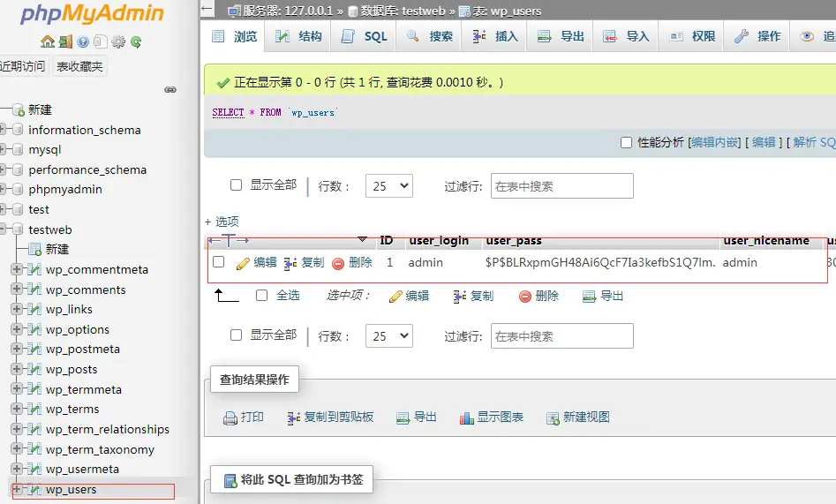Open the 导入 import tab
Viewport: 836px width, 504px height.
point(626,36)
